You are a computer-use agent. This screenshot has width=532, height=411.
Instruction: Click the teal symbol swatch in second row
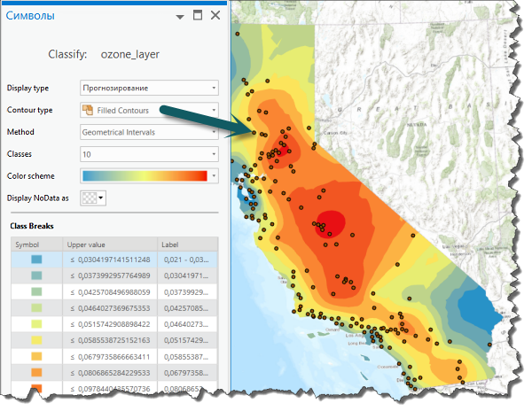click(35, 275)
